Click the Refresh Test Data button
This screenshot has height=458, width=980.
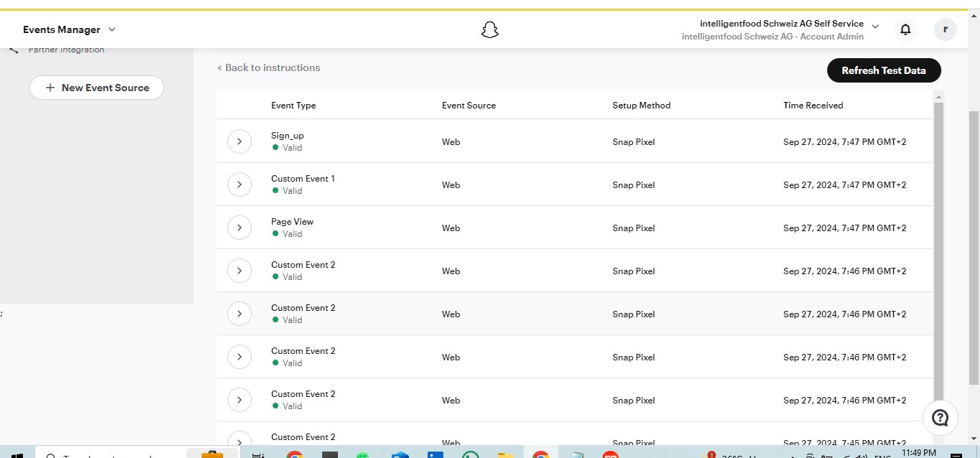[884, 70]
